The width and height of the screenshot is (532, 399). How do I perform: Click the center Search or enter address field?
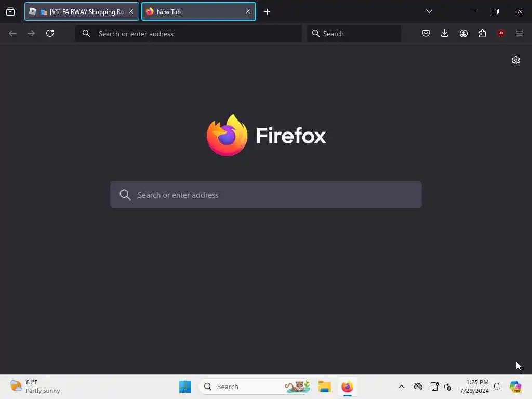[266, 195]
